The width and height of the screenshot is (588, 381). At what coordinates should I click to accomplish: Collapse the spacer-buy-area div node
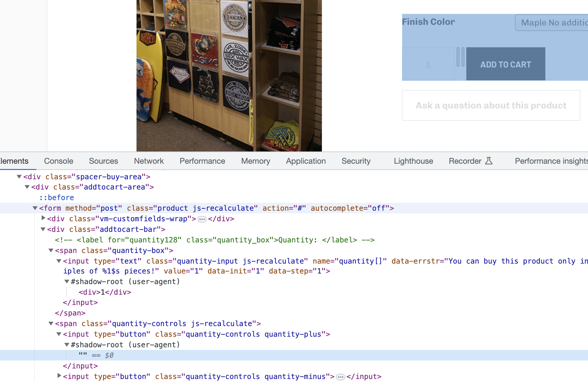pos(19,177)
